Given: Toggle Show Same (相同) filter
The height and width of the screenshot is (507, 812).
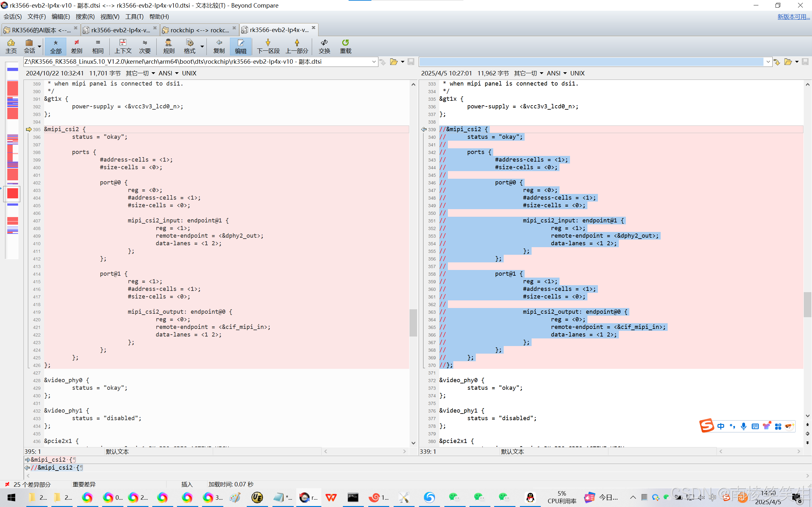Looking at the screenshot, I should tap(98, 46).
